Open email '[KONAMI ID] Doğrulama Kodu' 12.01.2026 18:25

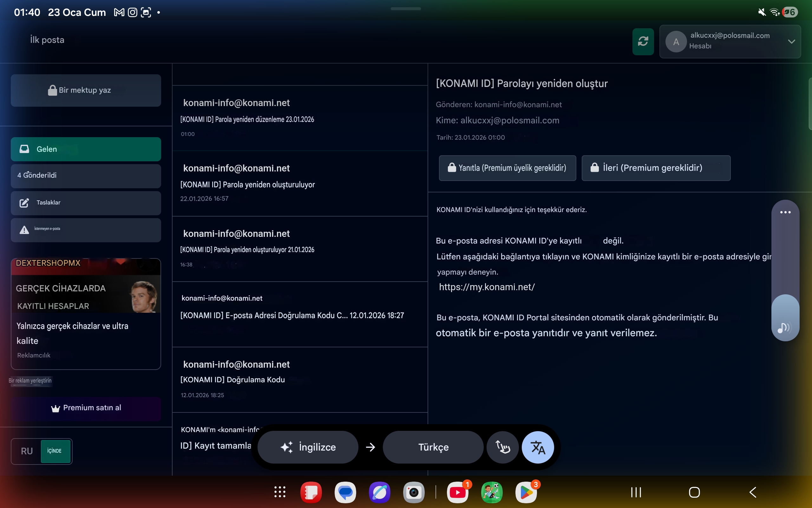tap(300, 380)
